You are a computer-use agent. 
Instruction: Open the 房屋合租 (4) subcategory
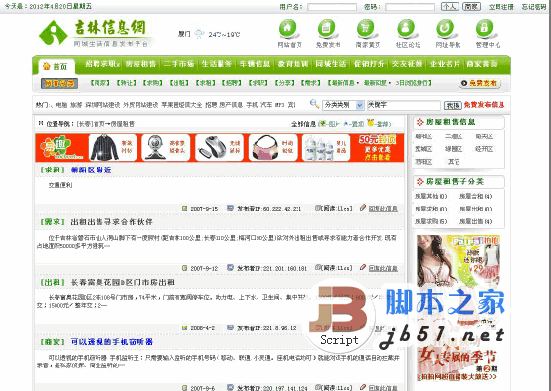tap(475, 196)
